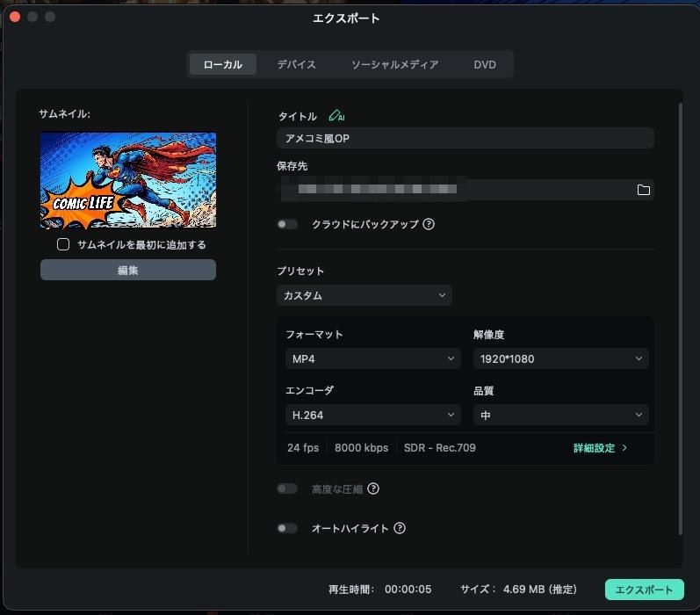
Task: Click help icon next to オートハイライト
Action: pyautogui.click(x=400, y=528)
